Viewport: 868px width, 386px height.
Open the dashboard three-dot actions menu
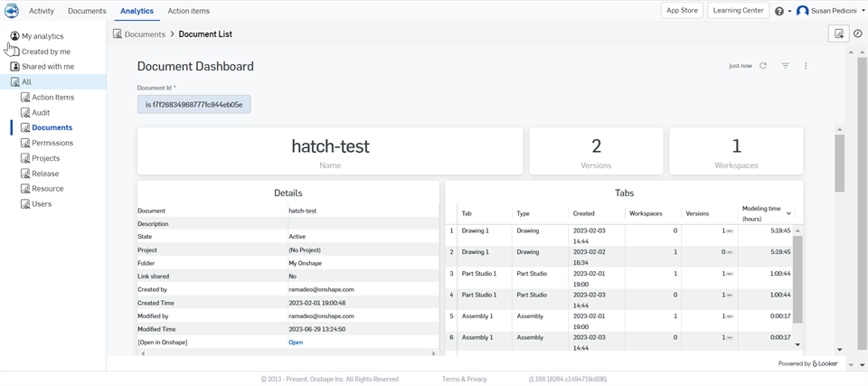click(806, 66)
